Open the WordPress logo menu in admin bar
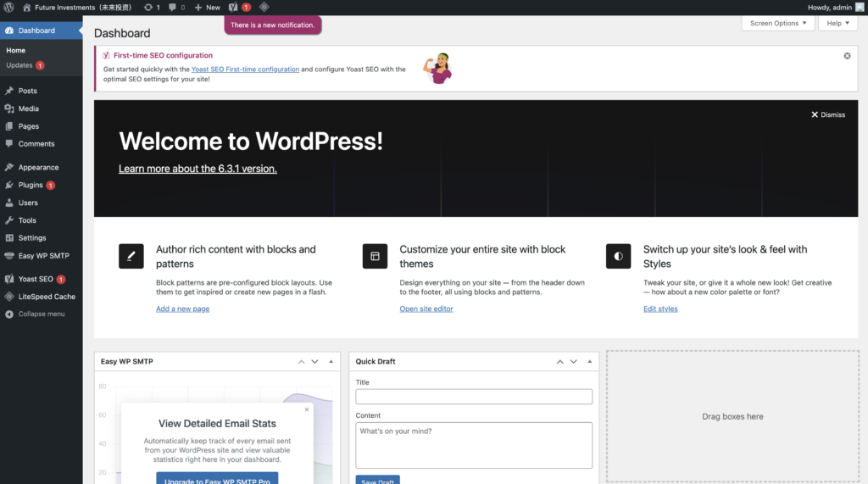This screenshot has width=868, height=484. (x=8, y=7)
